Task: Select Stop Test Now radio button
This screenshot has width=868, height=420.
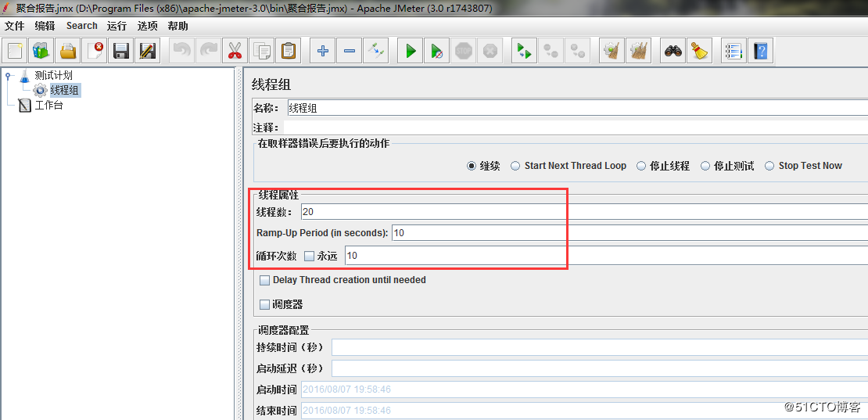Action: tap(769, 166)
